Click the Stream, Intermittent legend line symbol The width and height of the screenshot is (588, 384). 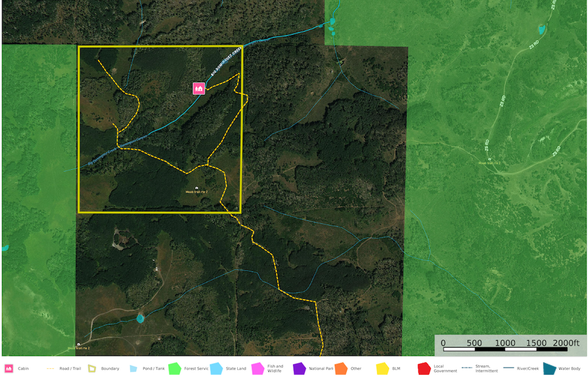466,368
